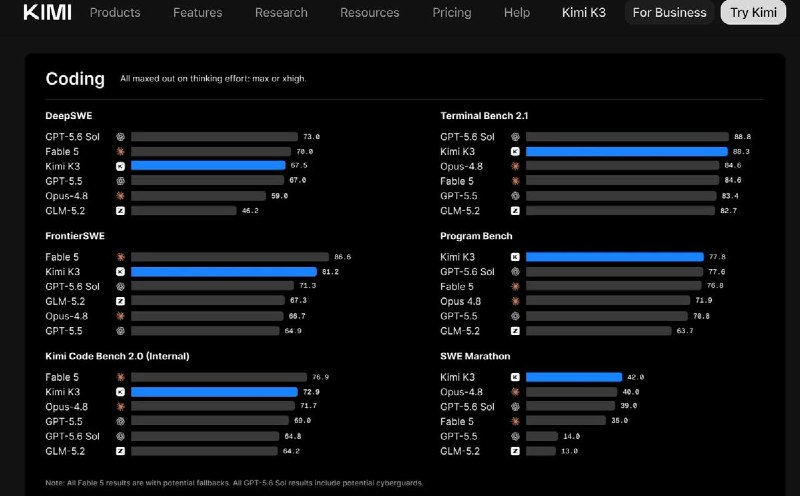
Task: Click the GLM-5.2 icon in Terminal Bench 2.1
Action: [515, 211]
